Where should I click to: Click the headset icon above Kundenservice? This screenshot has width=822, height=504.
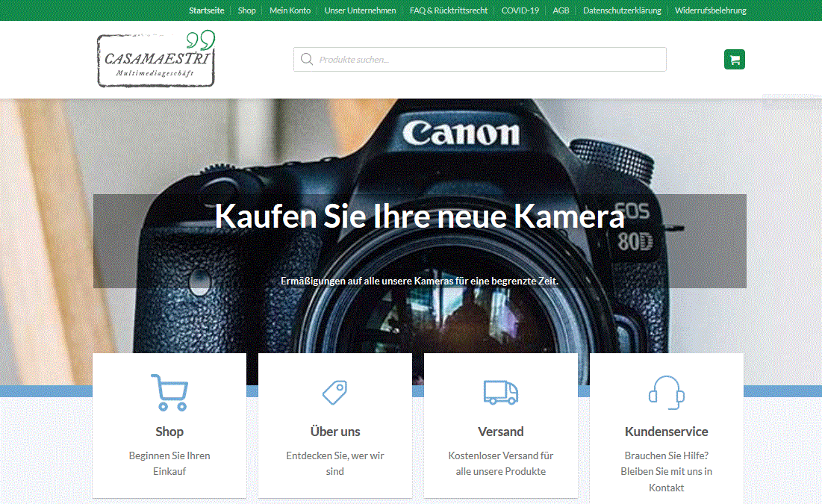point(666,392)
